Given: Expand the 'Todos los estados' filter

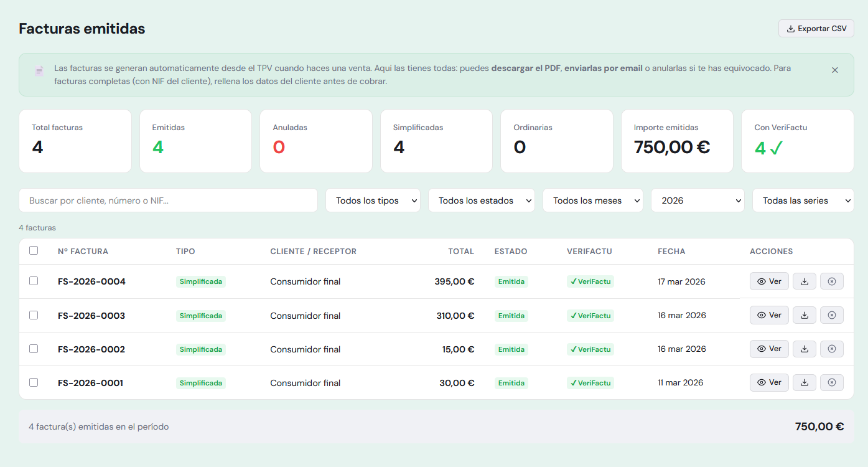Looking at the screenshot, I should pos(481,200).
